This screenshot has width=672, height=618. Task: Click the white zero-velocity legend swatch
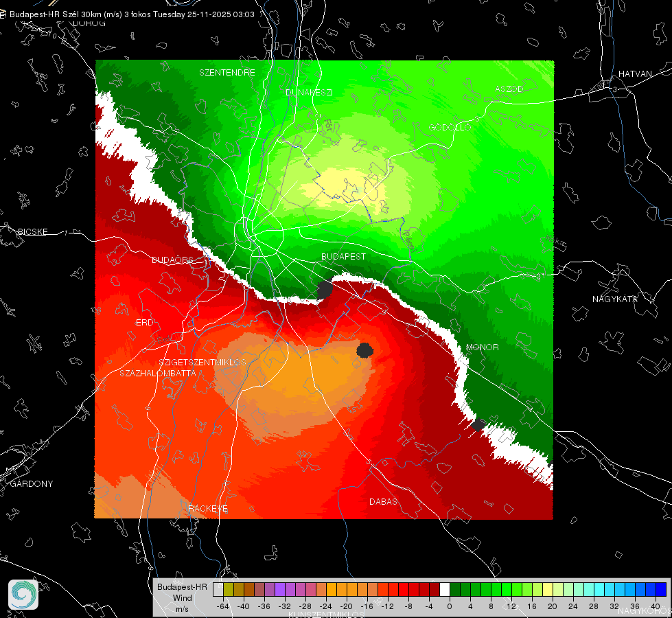(445, 590)
